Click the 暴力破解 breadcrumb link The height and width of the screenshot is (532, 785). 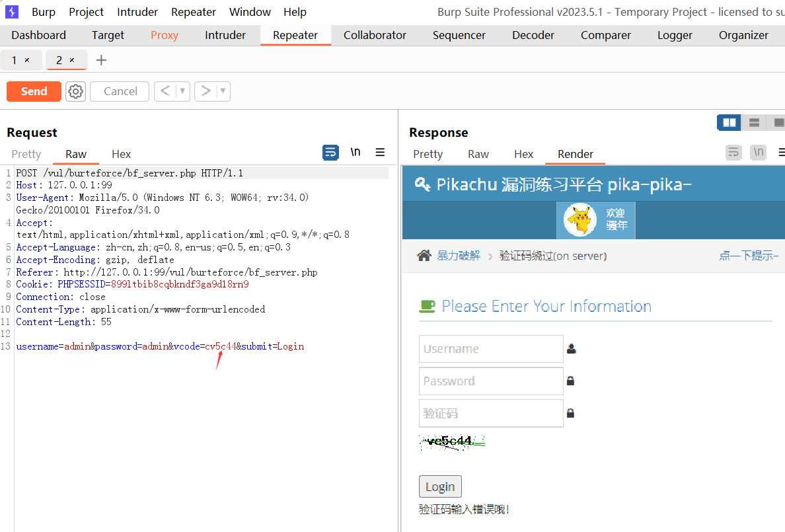459,256
